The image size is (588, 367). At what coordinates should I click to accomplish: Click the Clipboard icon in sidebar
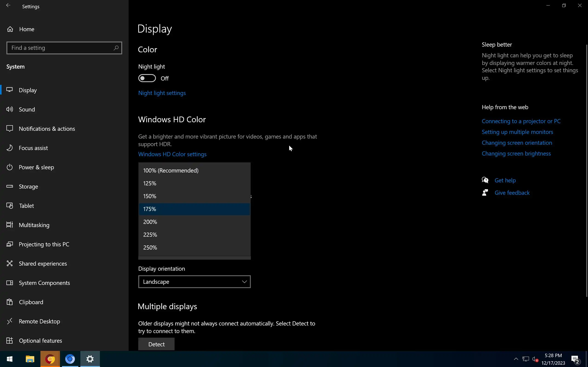pyautogui.click(x=9, y=302)
